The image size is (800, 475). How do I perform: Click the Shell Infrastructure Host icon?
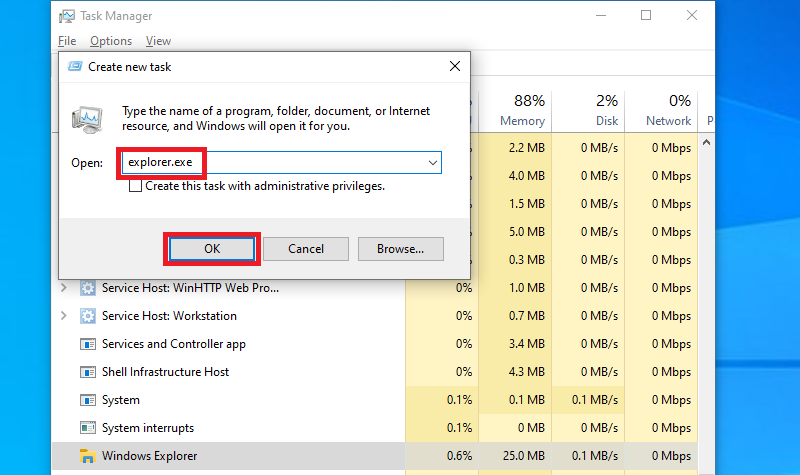pos(88,372)
